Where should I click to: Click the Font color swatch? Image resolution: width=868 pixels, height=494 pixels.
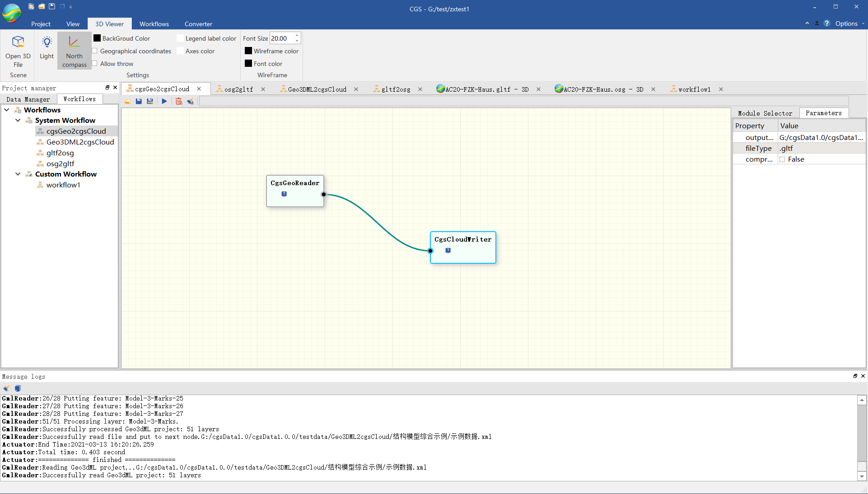[x=248, y=64]
